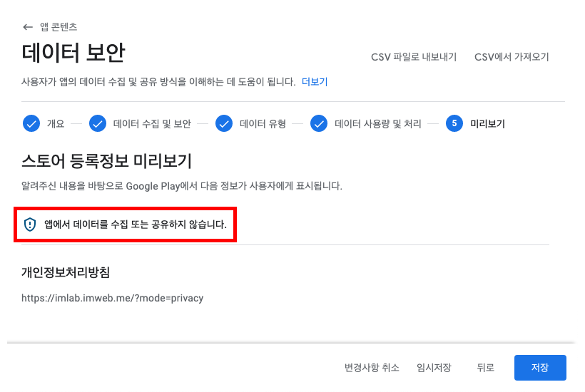The image size is (585, 392).
Task: Select the 개요 step label
Action: click(x=56, y=124)
